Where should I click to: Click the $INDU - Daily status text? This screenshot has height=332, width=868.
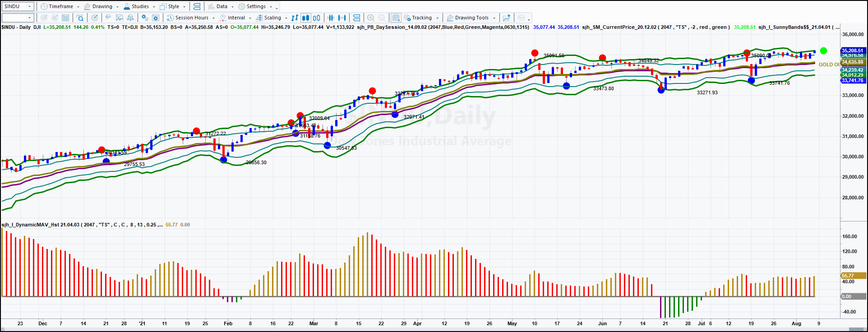tap(16, 27)
